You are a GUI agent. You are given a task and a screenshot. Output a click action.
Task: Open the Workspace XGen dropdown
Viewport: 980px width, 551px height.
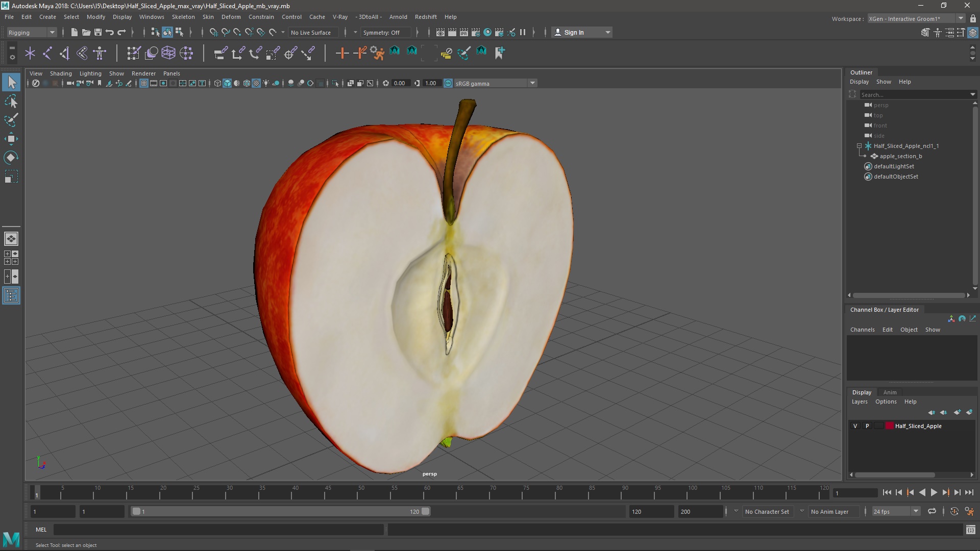(916, 18)
